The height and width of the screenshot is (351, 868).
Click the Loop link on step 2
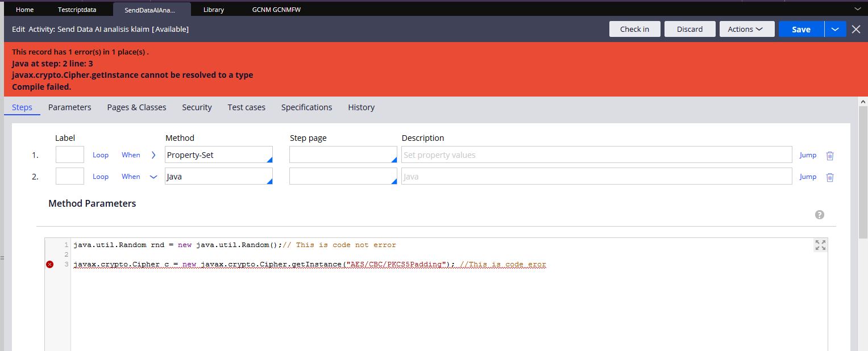(100, 177)
